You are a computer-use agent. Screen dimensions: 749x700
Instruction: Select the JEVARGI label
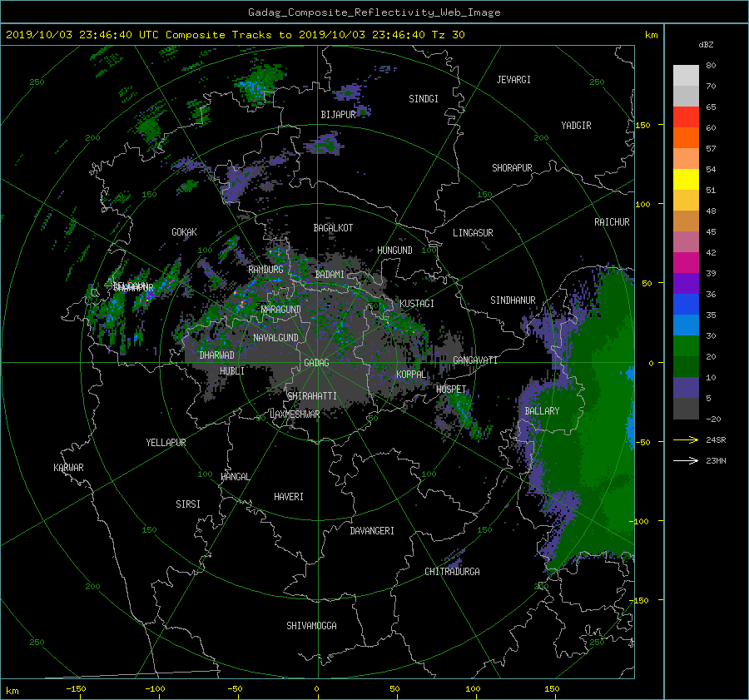pyautogui.click(x=513, y=80)
